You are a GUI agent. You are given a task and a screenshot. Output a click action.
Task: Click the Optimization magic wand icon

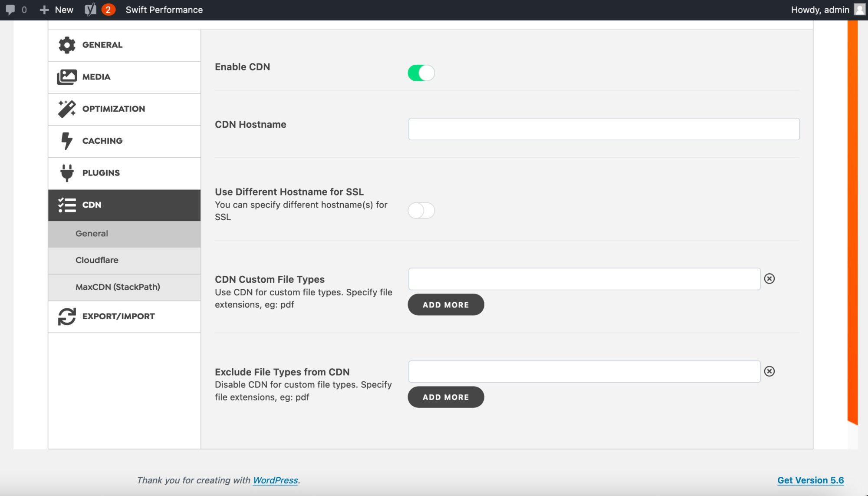click(x=67, y=109)
